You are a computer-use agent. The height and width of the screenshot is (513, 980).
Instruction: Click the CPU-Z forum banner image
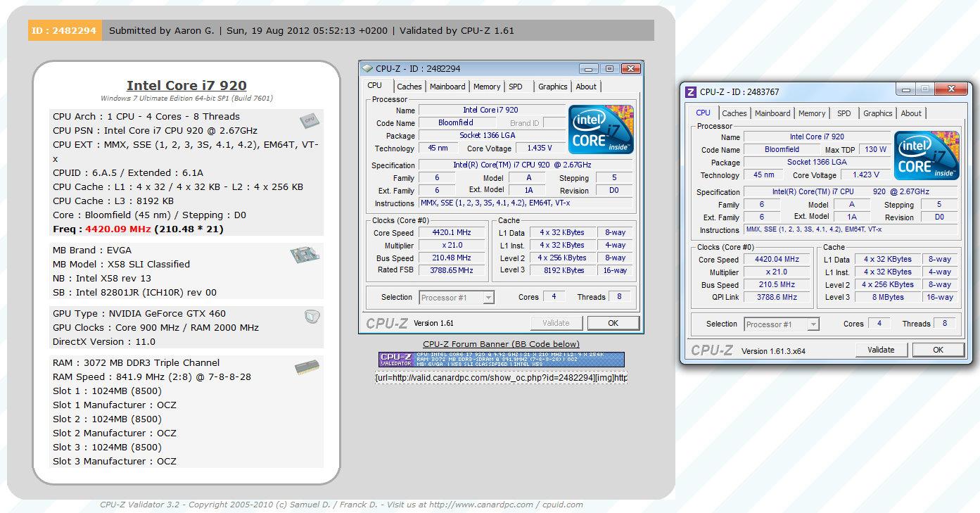(502, 360)
